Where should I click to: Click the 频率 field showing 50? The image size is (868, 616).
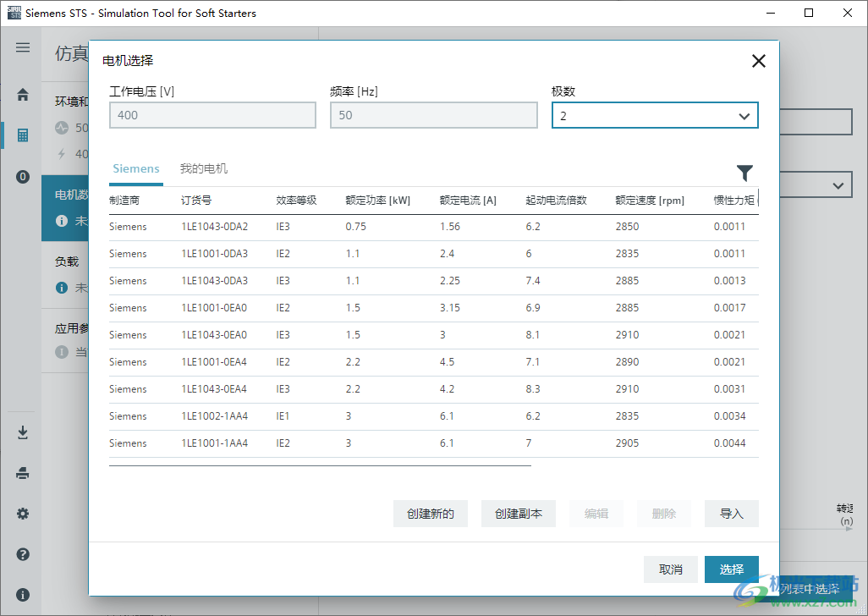(x=433, y=115)
